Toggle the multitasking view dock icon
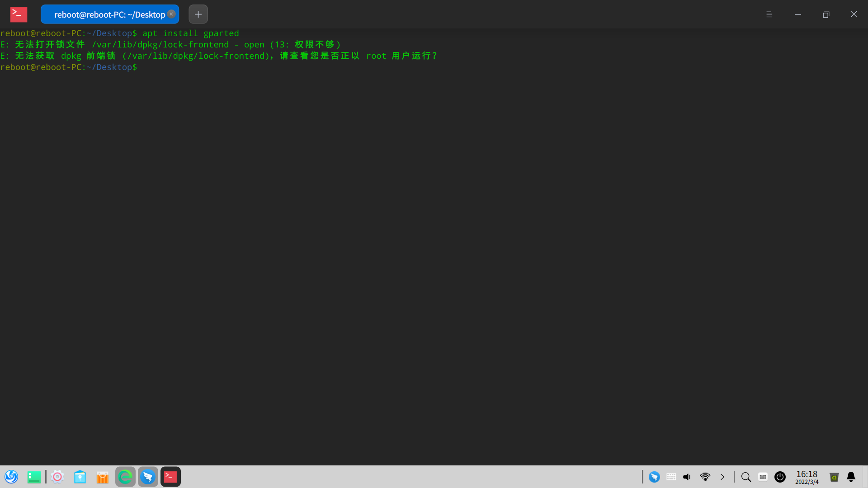 click(34, 477)
